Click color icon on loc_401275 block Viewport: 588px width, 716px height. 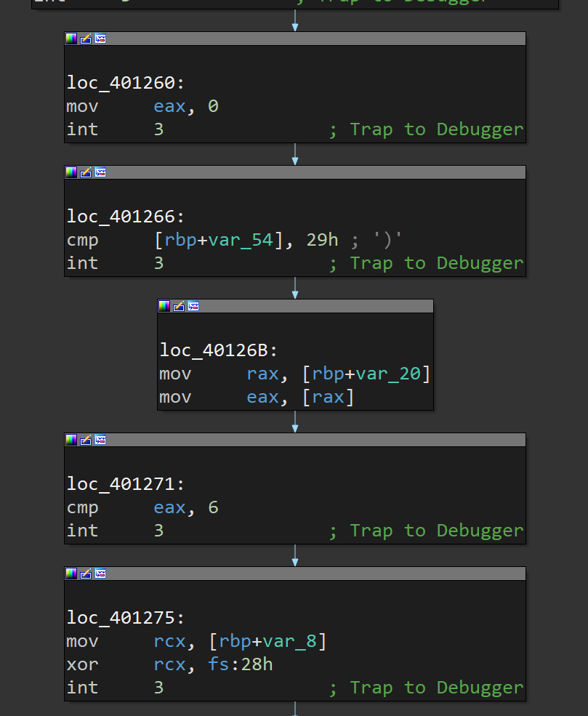click(x=71, y=574)
